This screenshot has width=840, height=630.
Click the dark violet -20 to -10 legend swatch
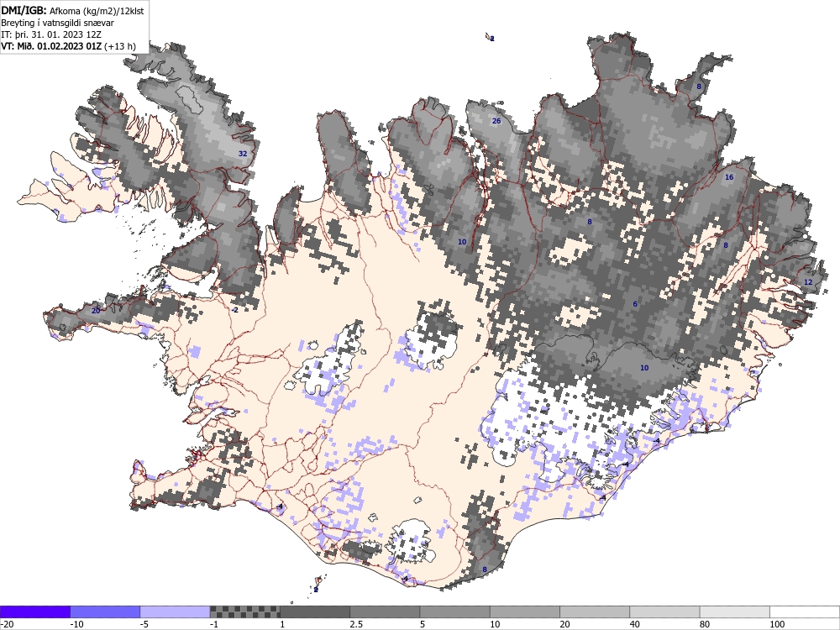tap(34, 612)
